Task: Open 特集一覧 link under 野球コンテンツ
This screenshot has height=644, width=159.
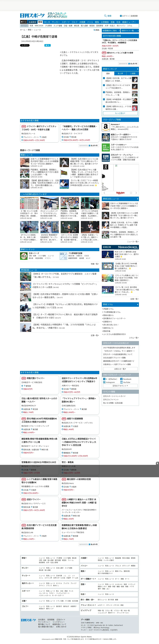Action: (95, 264)
